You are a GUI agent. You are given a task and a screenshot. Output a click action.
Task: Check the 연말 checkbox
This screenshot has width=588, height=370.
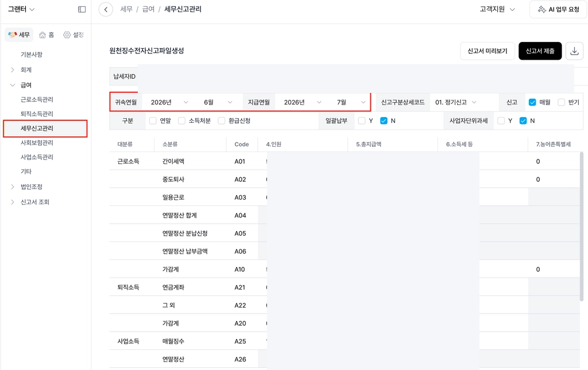[153, 120]
